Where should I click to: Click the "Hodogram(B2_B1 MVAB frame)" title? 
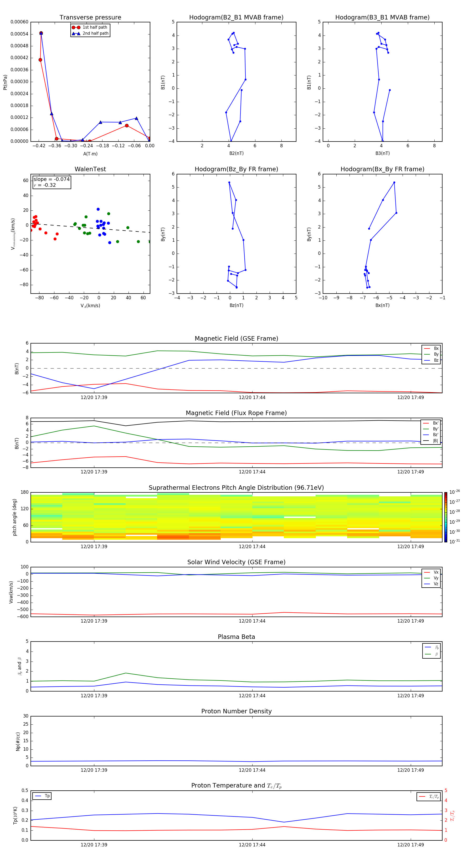tap(236, 18)
